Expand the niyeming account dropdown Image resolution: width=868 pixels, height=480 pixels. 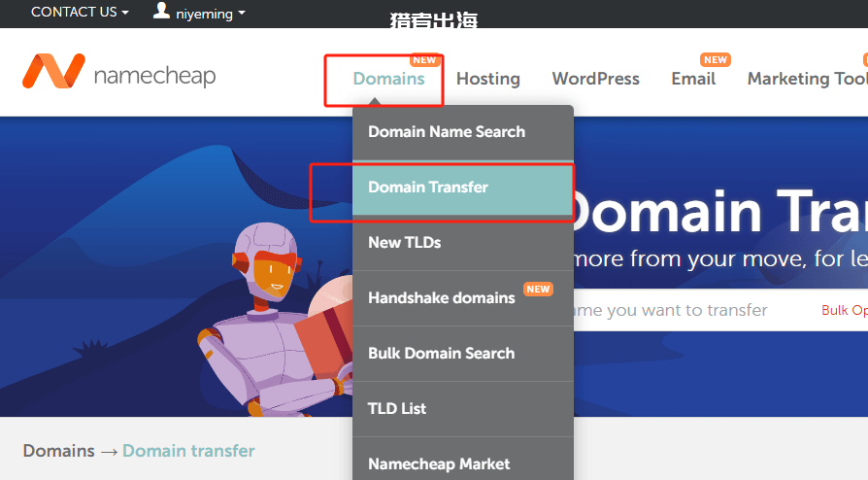coord(211,14)
